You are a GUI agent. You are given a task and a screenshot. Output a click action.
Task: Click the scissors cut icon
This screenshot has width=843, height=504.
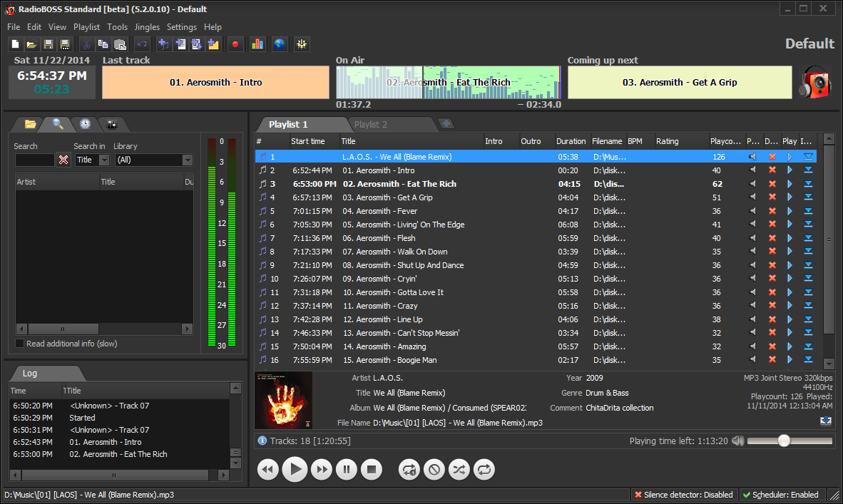point(87,44)
